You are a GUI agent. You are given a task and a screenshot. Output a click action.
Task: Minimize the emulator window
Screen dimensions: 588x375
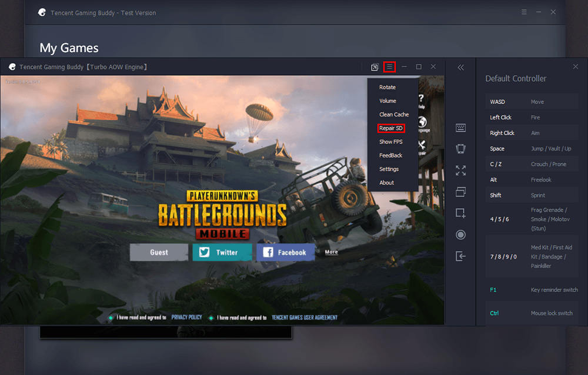coord(404,67)
